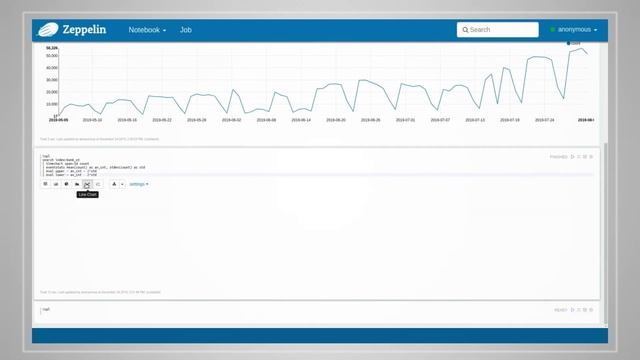The height and width of the screenshot is (360, 640).
Task: Select the scatter chart visualization icon
Action: coord(98,184)
